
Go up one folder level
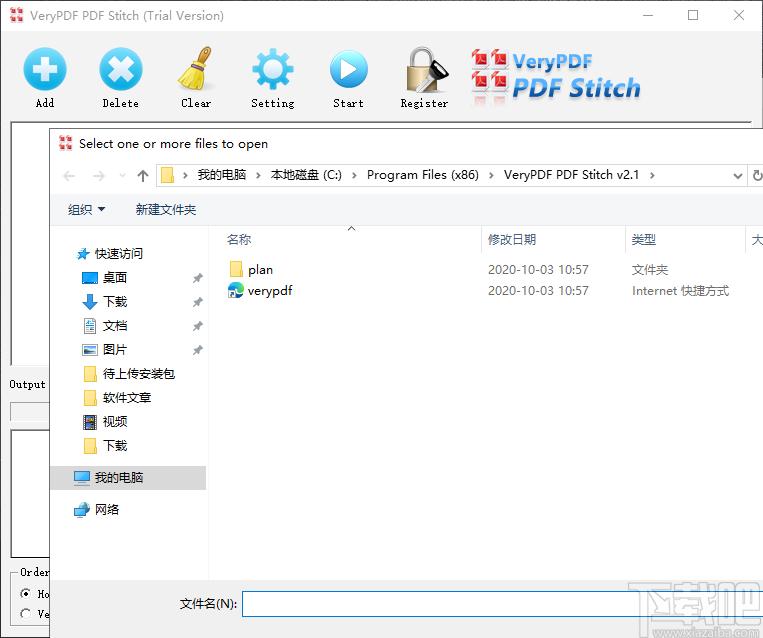[x=143, y=176]
